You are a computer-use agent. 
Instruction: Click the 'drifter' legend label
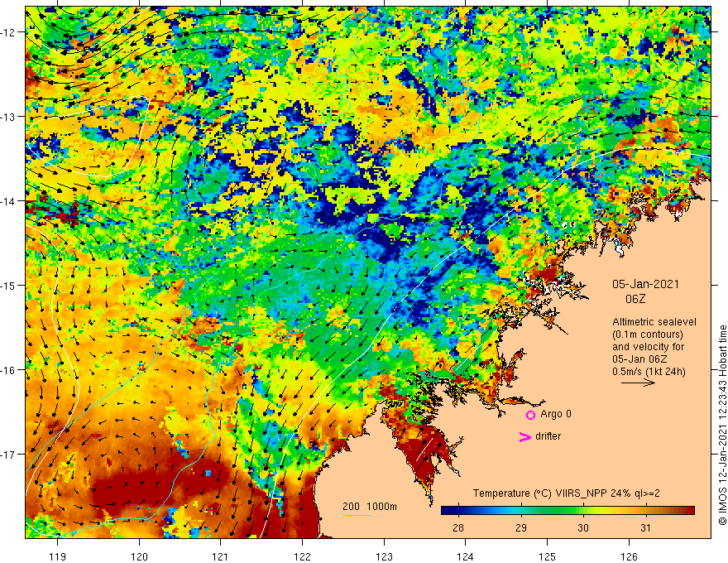coord(548,436)
